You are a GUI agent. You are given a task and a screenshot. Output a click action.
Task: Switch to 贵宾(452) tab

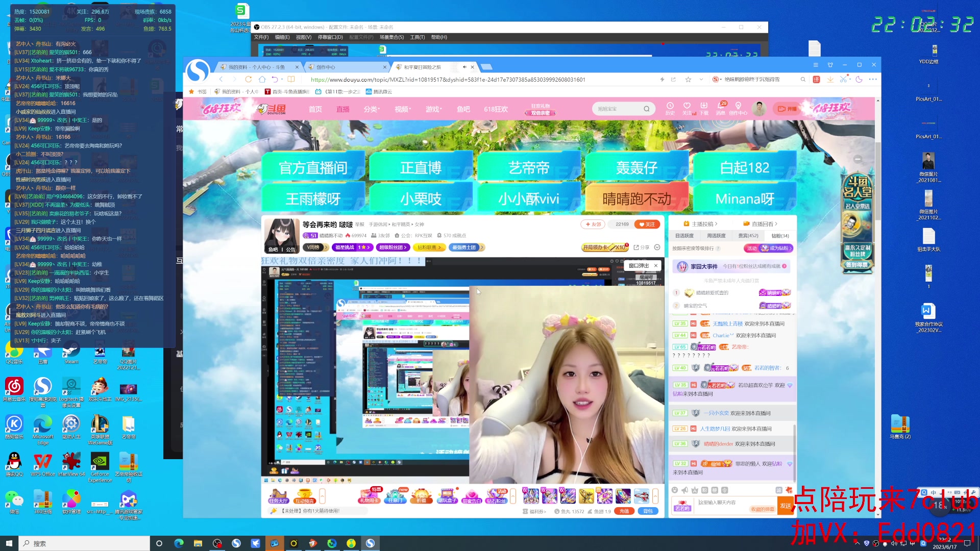[x=748, y=236]
